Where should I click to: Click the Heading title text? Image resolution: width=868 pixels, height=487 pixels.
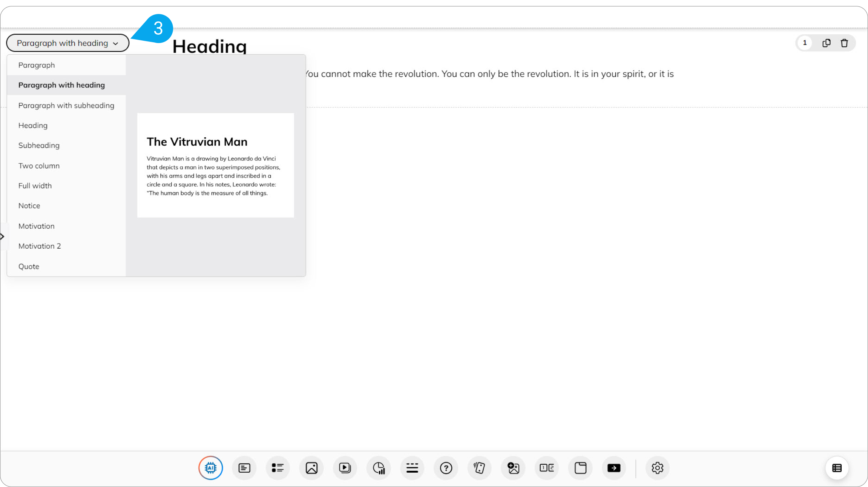pyautogui.click(x=210, y=46)
